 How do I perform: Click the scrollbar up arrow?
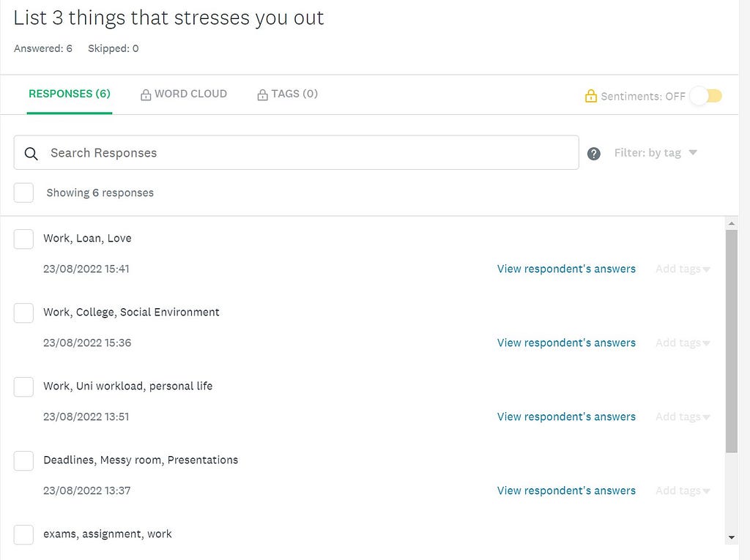point(732,223)
